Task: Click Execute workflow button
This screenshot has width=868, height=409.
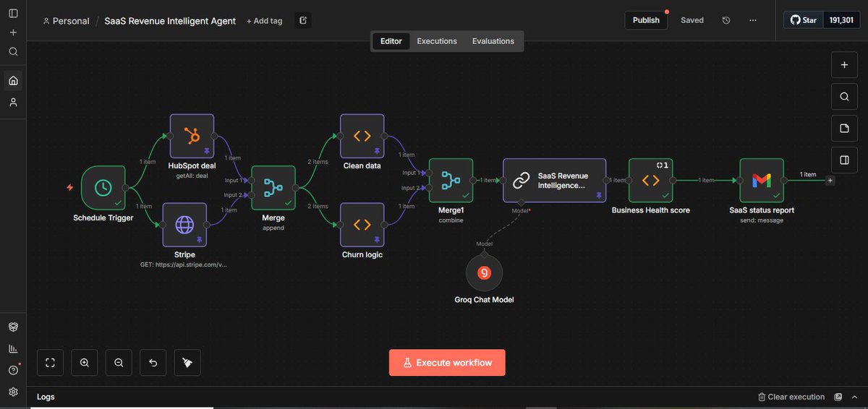Action: click(447, 363)
